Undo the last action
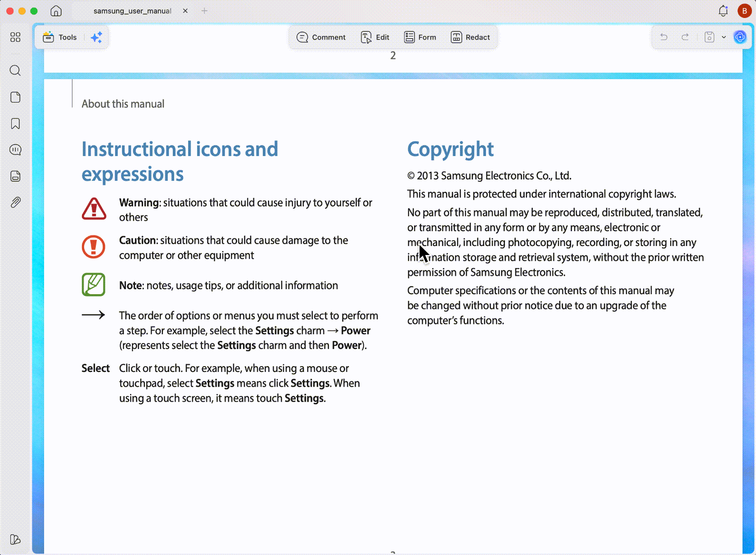The width and height of the screenshot is (756, 555). point(664,37)
